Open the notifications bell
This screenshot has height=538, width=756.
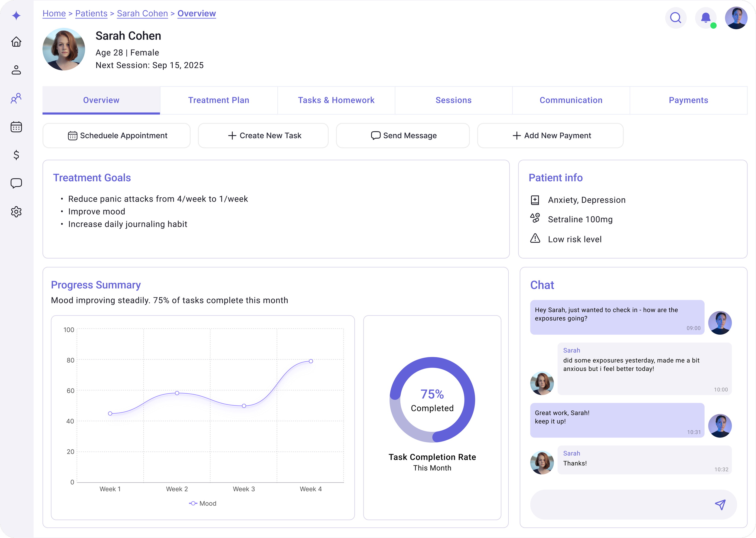[705, 18]
